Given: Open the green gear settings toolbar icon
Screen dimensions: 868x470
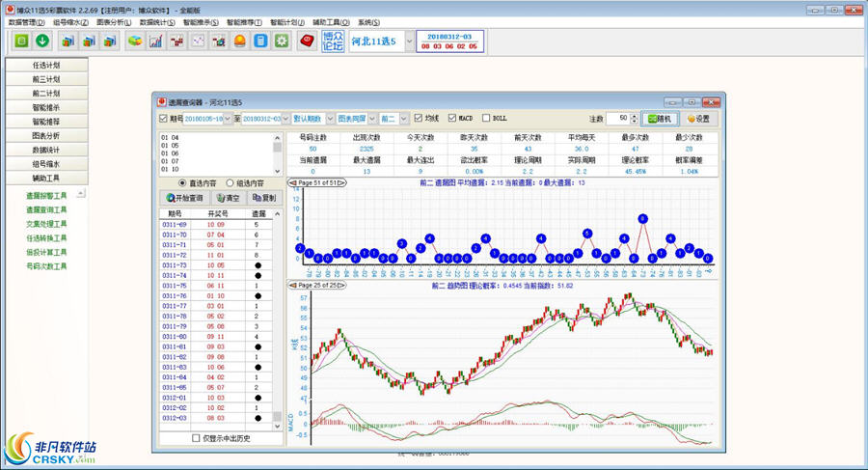Looking at the screenshot, I should click(x=282, y=41).
